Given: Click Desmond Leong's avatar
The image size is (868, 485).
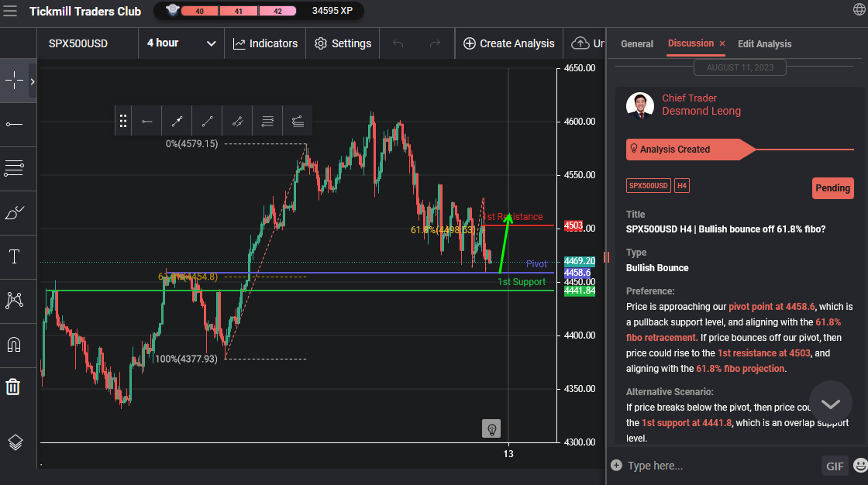Looking at the screenshot, I should [x=640, y=105].
